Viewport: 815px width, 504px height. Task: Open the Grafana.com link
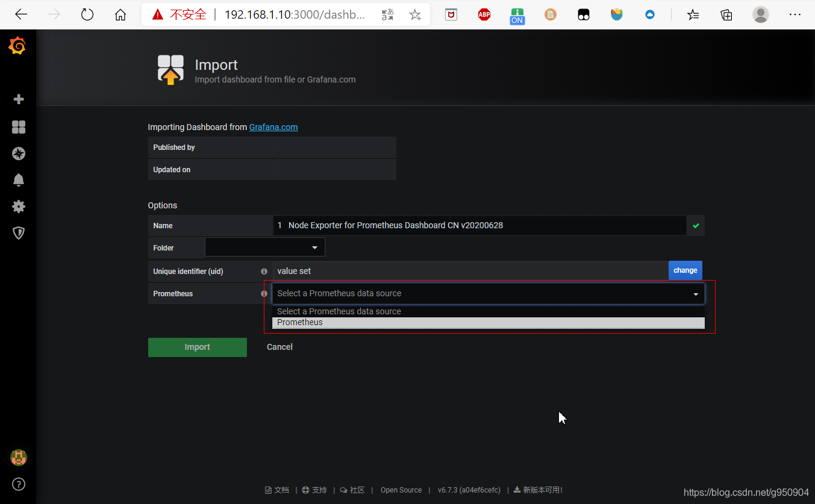(273, 127)
